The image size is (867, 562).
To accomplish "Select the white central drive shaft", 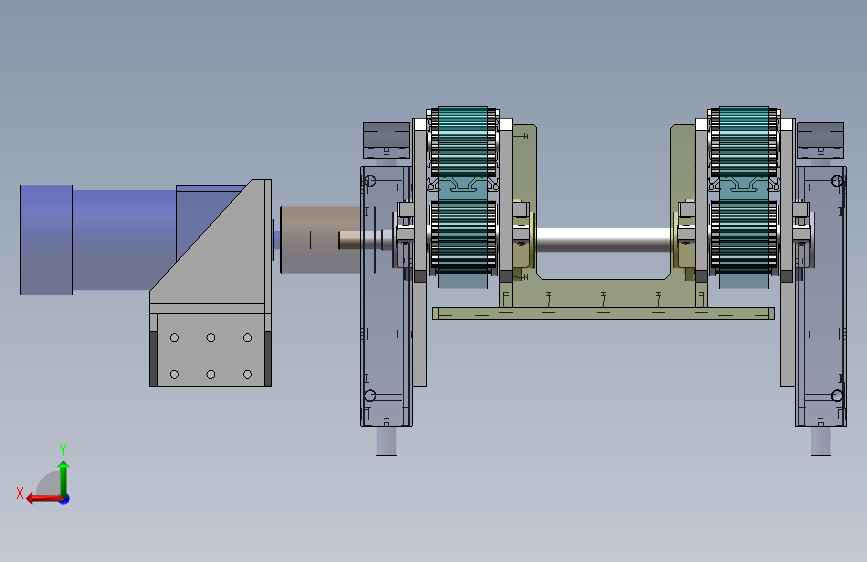I will pos(603,240).
